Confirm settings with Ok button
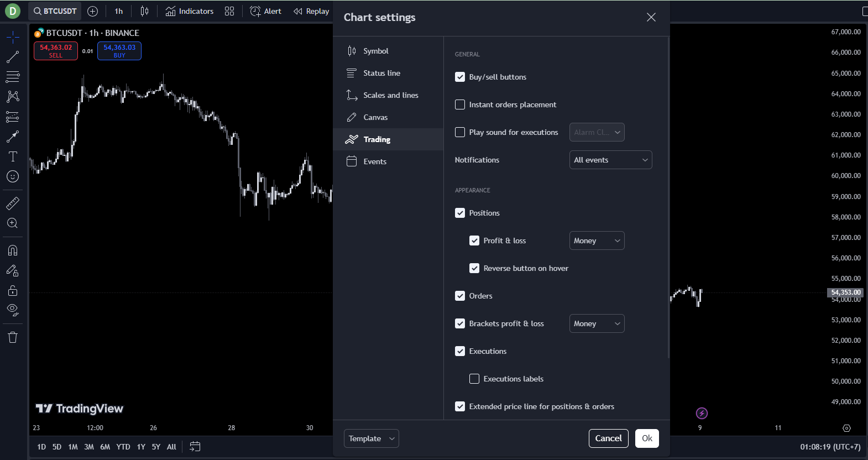This screenshot has width=868, height=460. tap(647, 438)
